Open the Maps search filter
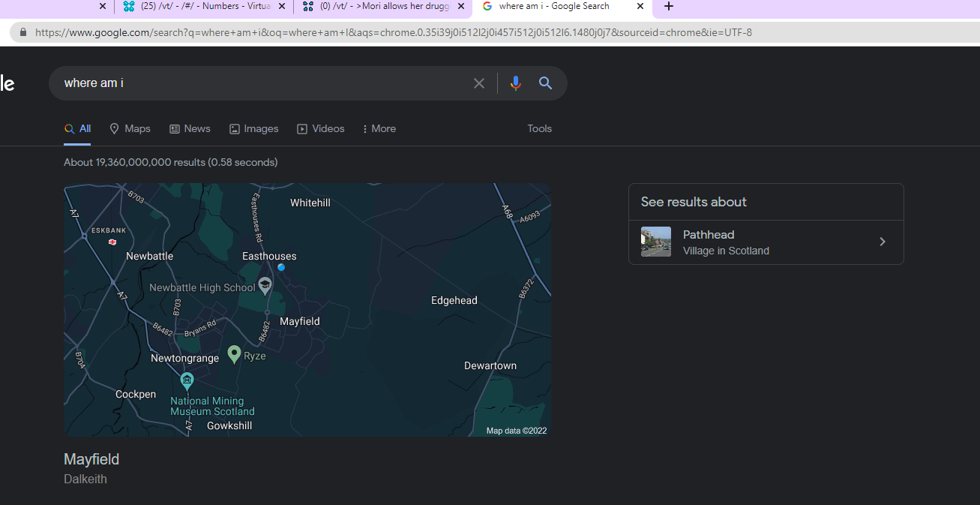The width and height of the screenshot is (980, 505). pos(130,129)
